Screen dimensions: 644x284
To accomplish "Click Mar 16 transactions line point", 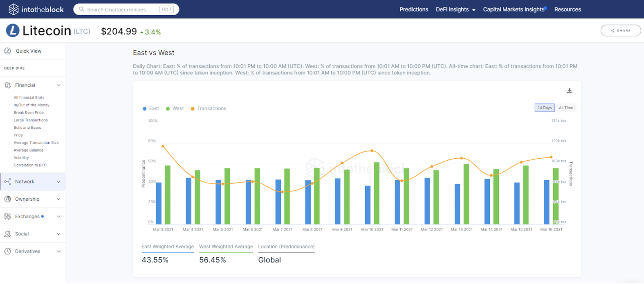I will [x=551, y=157].
